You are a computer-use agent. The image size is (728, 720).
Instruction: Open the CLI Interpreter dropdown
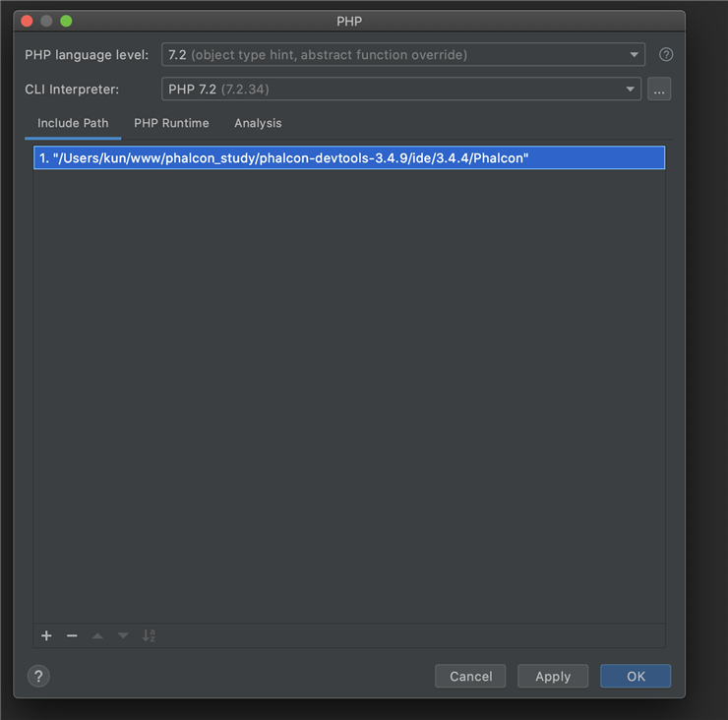[x=401, y=90]
